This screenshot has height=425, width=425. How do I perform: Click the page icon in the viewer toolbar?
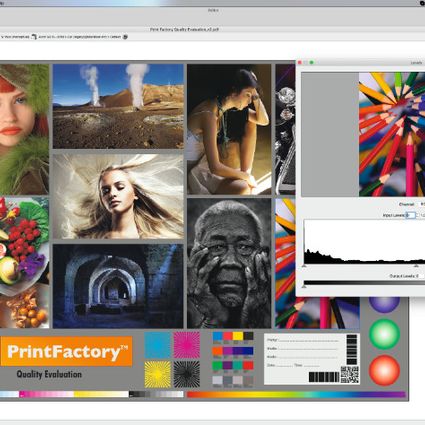[x=34, y=37]
